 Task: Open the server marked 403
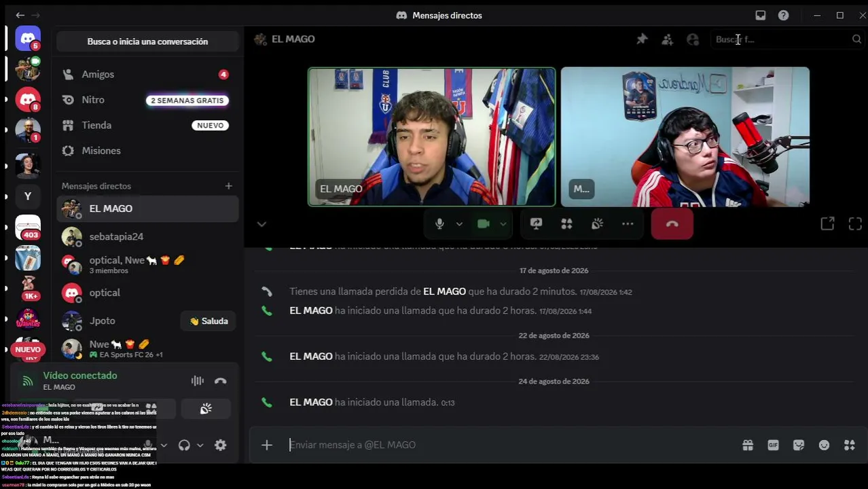coord(28,228)
